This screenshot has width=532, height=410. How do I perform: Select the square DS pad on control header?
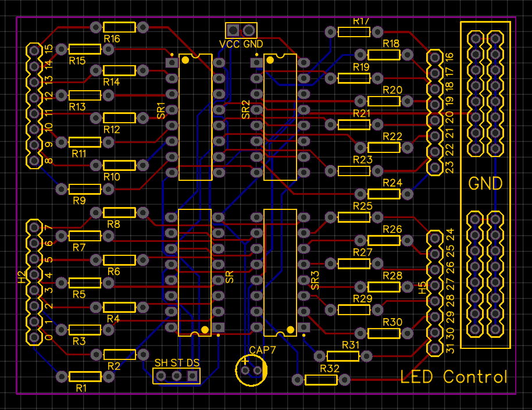192,376
